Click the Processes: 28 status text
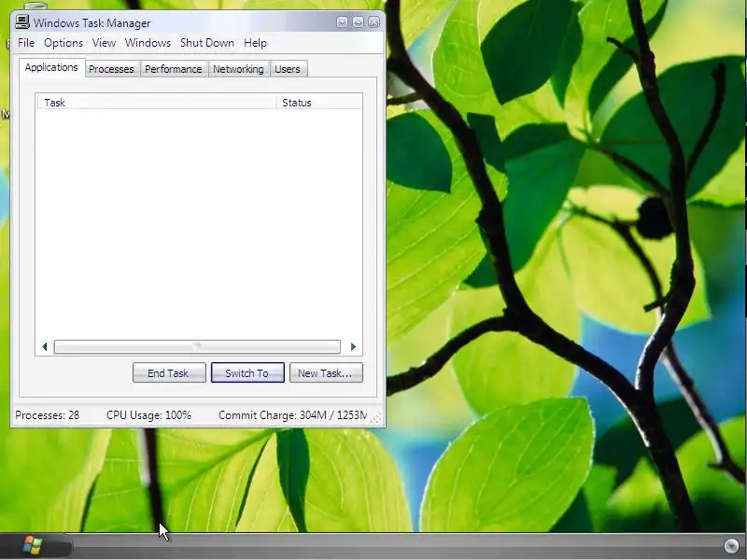Screen dimensions: 747x560 [x=48, y=415]
